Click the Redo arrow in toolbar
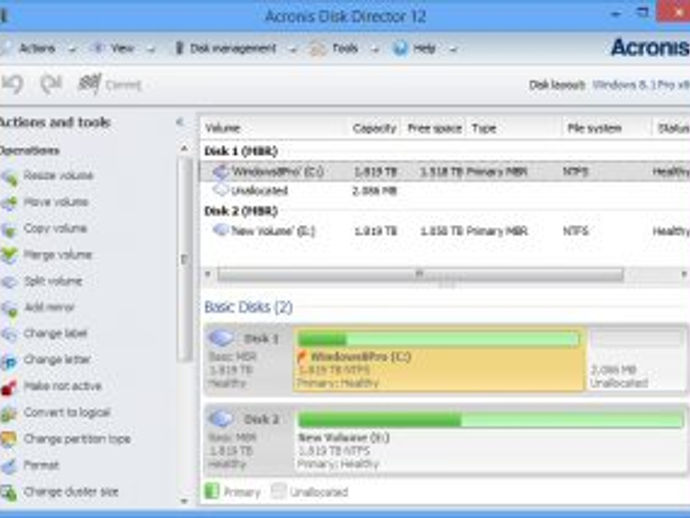This screenshot has width=690, height=518. [x=51, y=84]
